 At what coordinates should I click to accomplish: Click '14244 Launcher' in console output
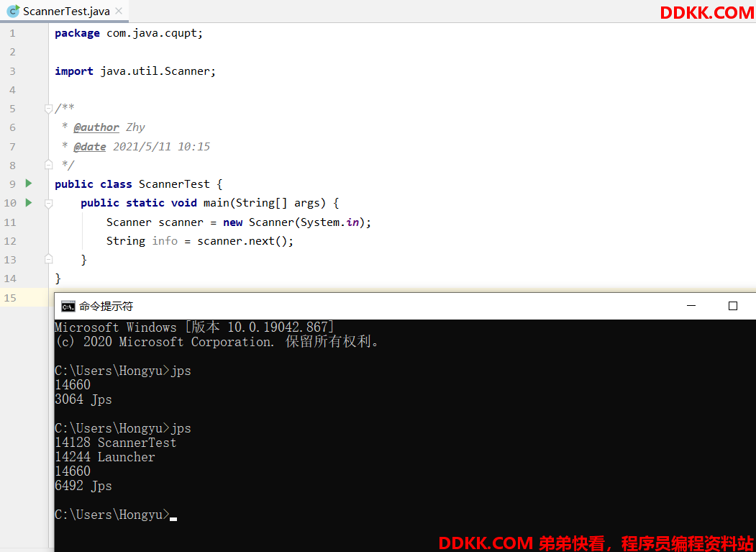[104, 457]
